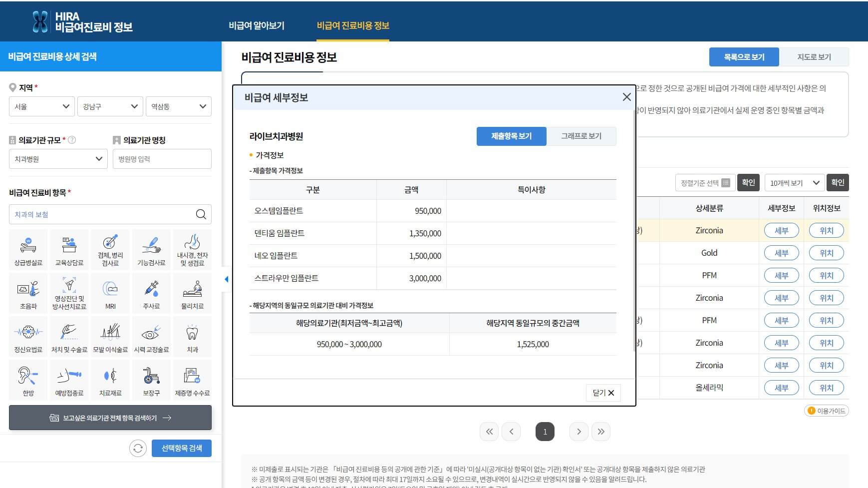Go to first page of results
The width and height of the screenshot is (868, 488).
point(489,432)
